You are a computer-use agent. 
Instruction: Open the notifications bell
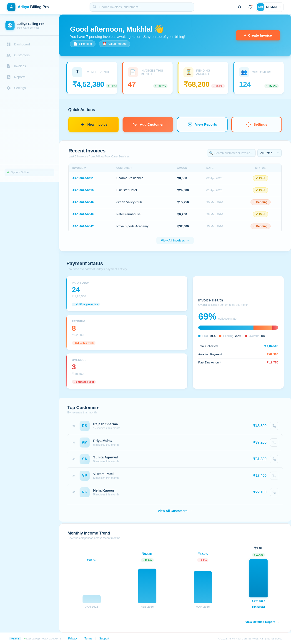tap(250, 7)
